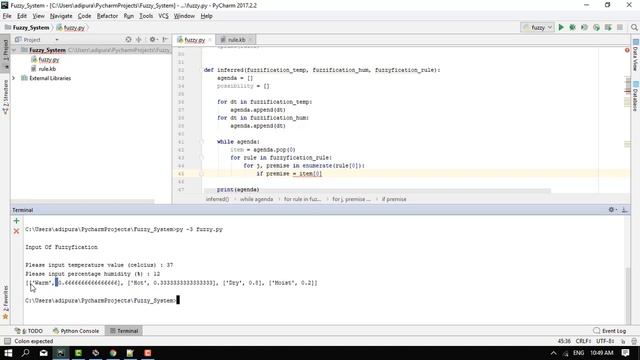Click the lock icon in status bar
Viewport: 640px width, 360px height.
(623, 341)
